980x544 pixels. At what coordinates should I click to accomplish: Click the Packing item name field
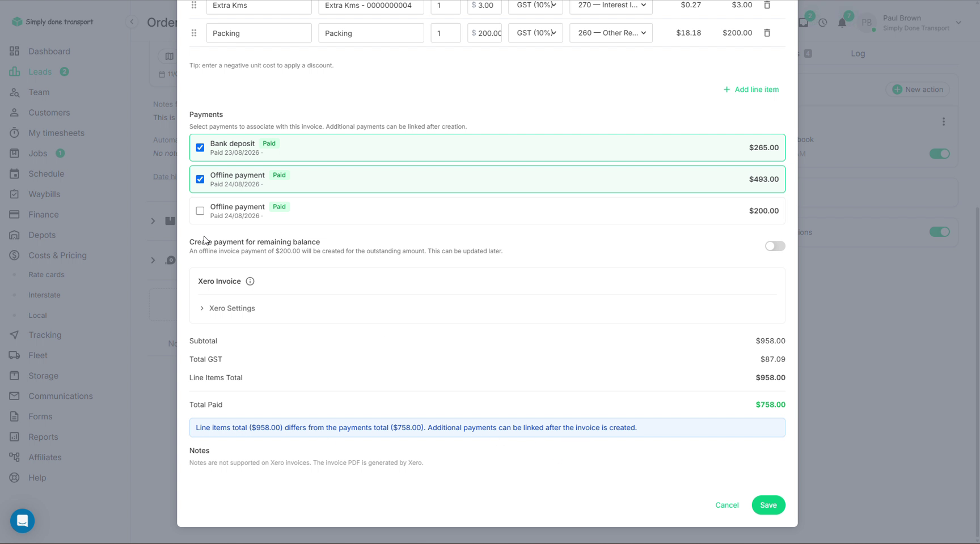259,33
